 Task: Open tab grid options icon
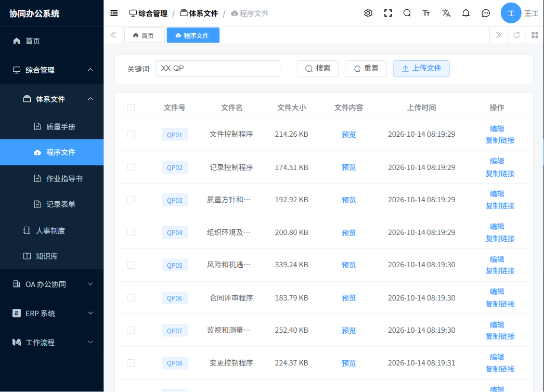[535, 35]
